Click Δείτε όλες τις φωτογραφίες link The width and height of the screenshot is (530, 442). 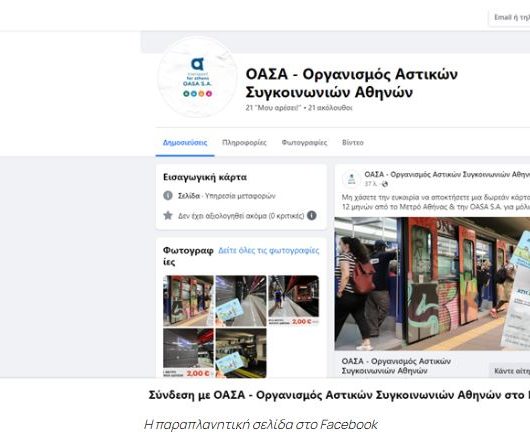pos(269,250)
